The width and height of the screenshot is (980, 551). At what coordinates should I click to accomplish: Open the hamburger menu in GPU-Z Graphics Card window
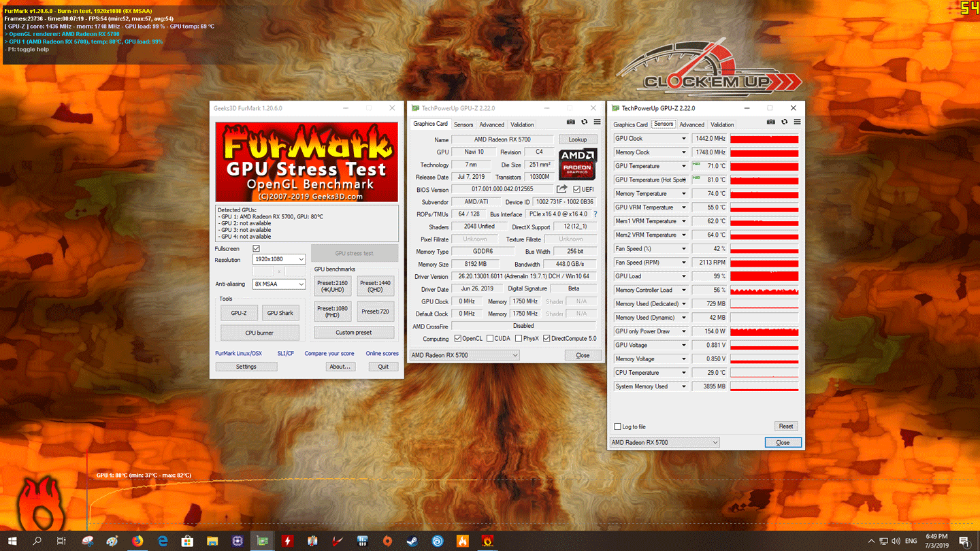[x=597, y=122]
